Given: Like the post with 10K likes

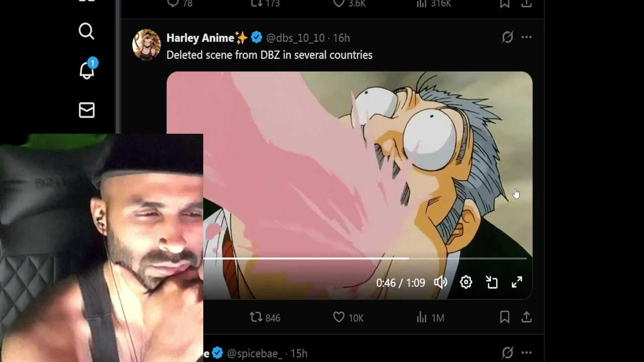Looking at the screenshot, I should click(x=348, y=318).
